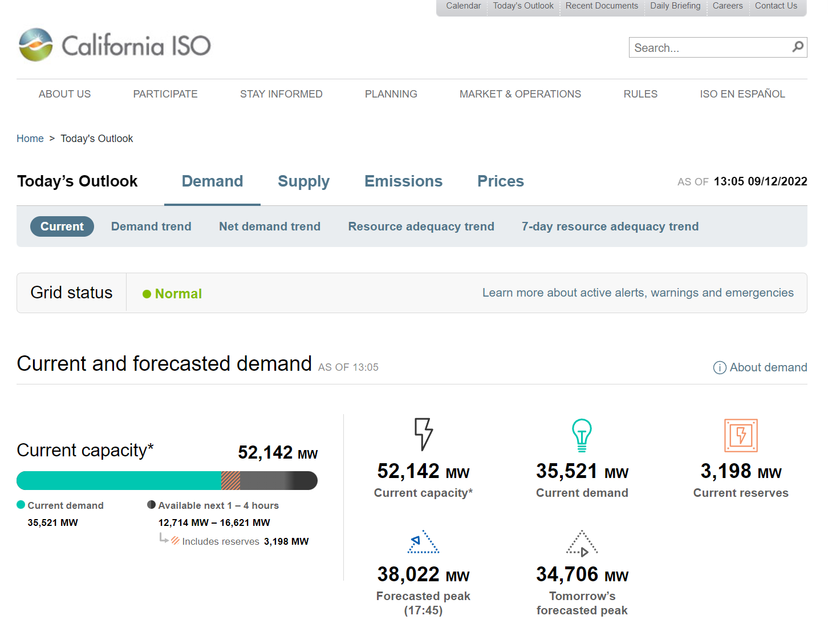Open Resource adequacy trend sub-tab
Image resolution: width=828 pixels, height=644 pixels.
pyautogui.click(x=421, y=226)
